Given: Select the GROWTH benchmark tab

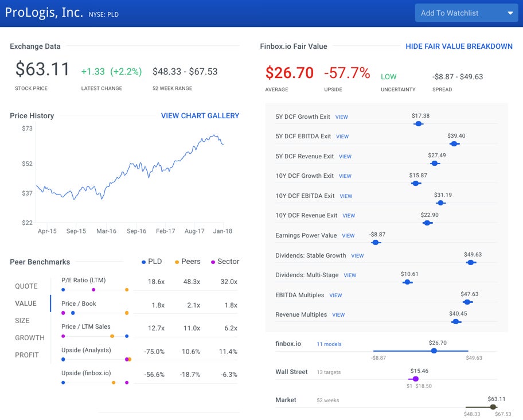Looking at the screenshot, I should 30,338.
